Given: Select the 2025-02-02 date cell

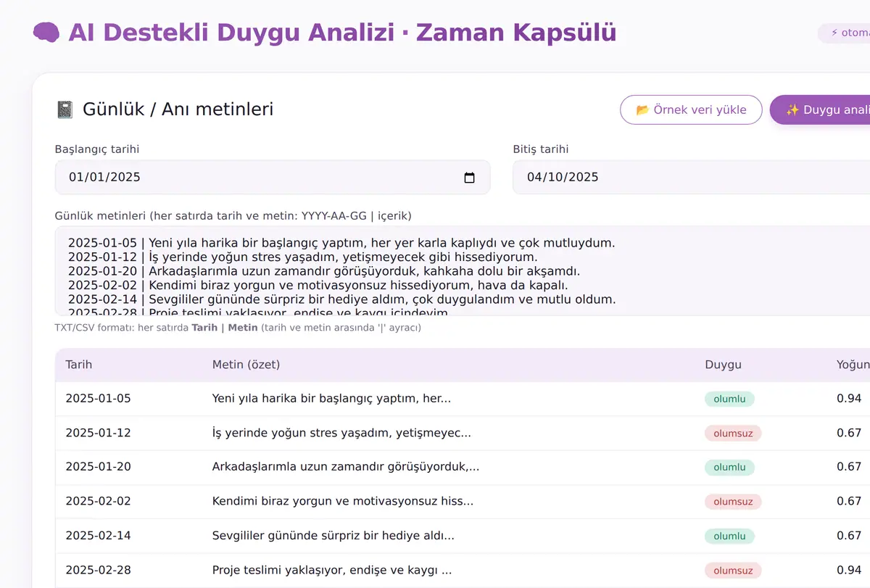Looking at the screenshot, I should tap(99, 501).
